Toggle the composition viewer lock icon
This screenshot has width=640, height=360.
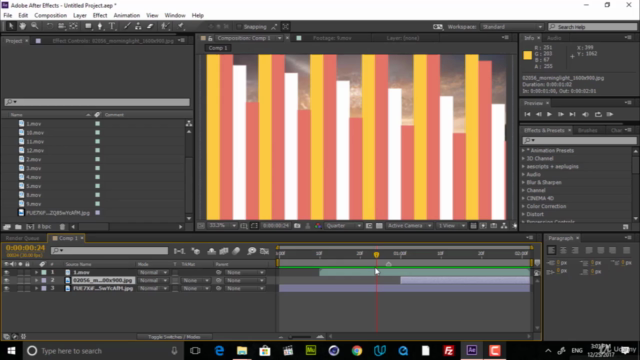tap(210, 38)
